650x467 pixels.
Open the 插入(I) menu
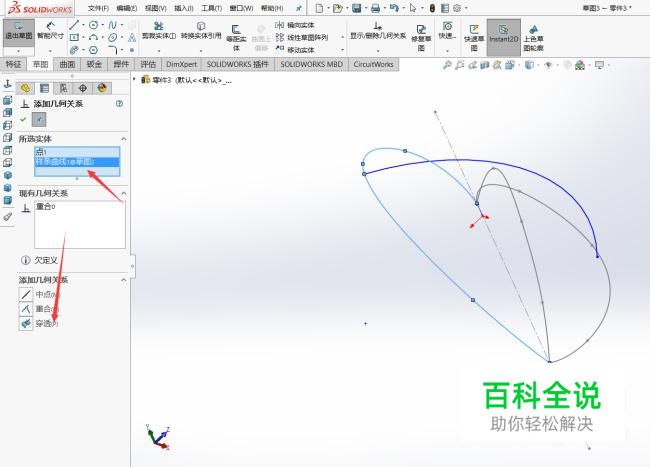184,8
